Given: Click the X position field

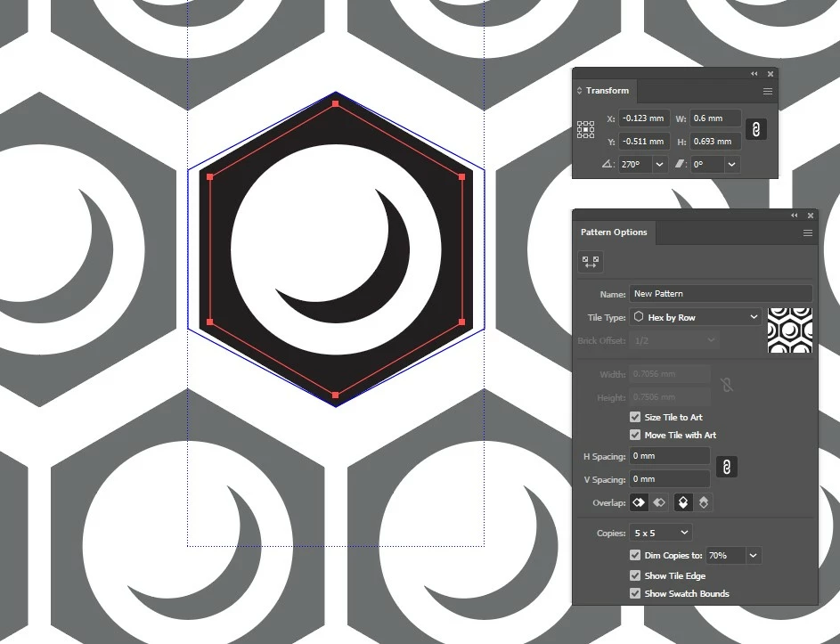Looking at the screenshot, I should [x=644, y=118].
